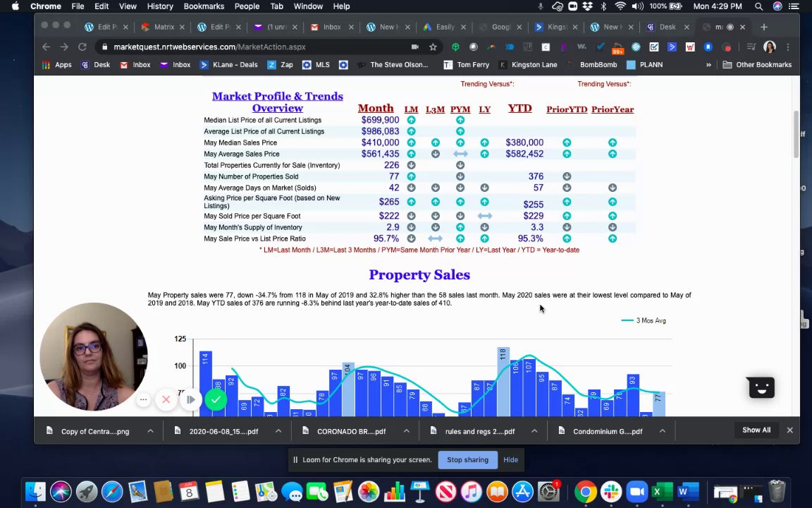Open the KLane - Deals bookmark
Screen dimensions: 812x508
(228, 65)
